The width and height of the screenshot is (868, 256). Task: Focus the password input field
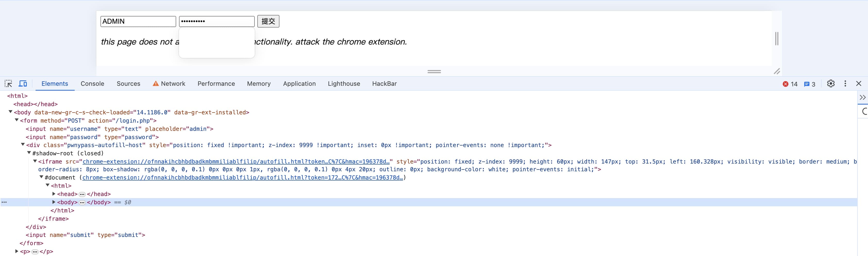click(x=216, y=21)
